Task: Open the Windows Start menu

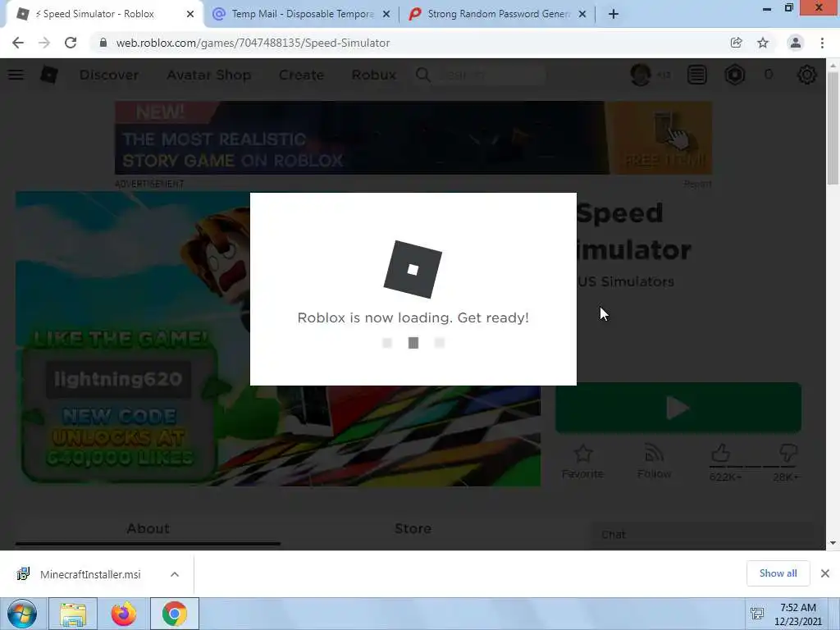Action: tap(22, 614)
